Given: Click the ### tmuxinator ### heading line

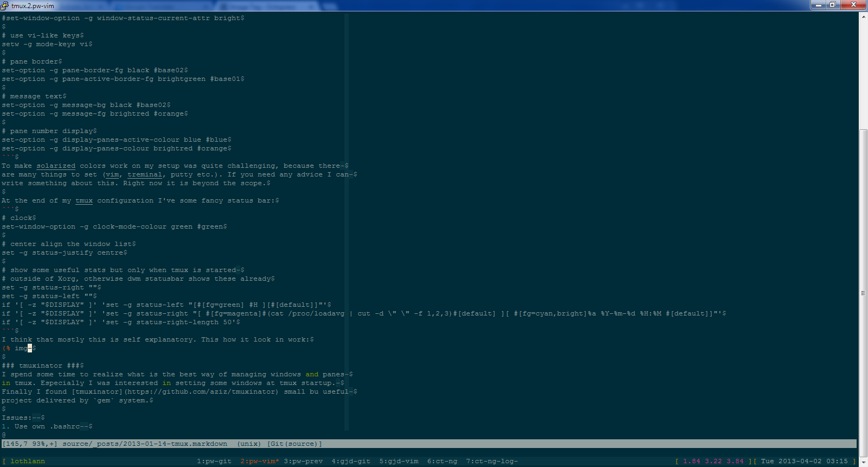Looking at the screenshot, I should pyautogui.click(x=43, y=365).
